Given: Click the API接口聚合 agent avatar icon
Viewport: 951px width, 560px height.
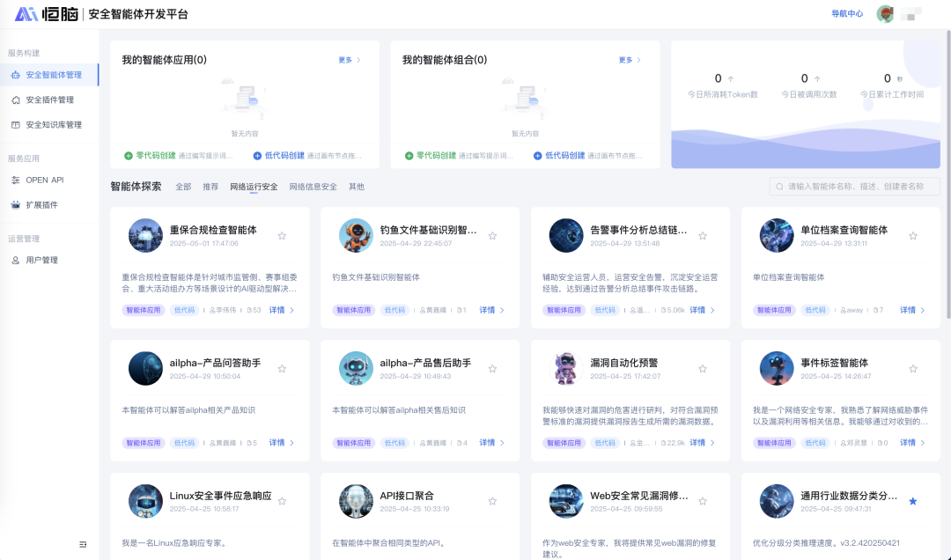Looking at the screenshot, I should click(356, 501).
